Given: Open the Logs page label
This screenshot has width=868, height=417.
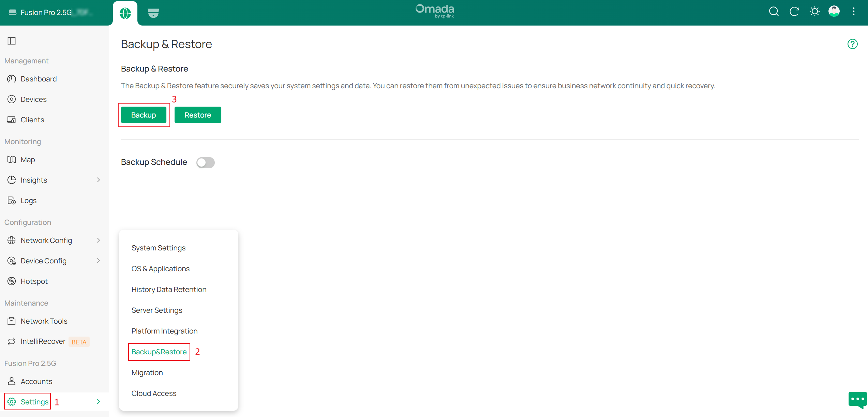Looking at the screenshot, I should tap(29, 200).
